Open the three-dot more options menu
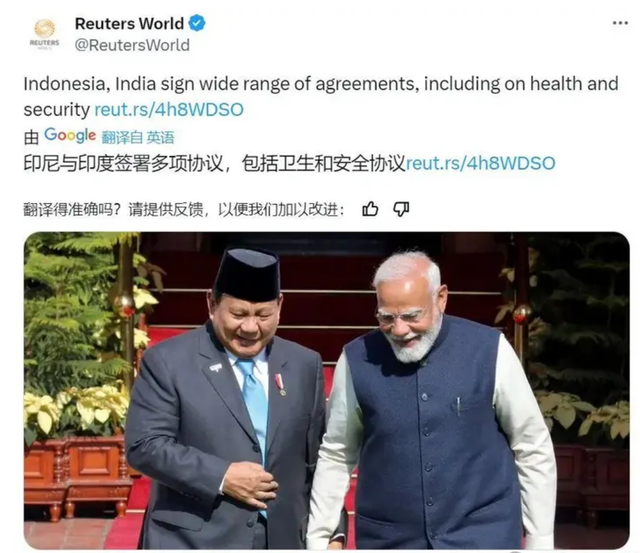Image resolution: width=640 pixels, height=553 pixels. click(x=620, y=23)
